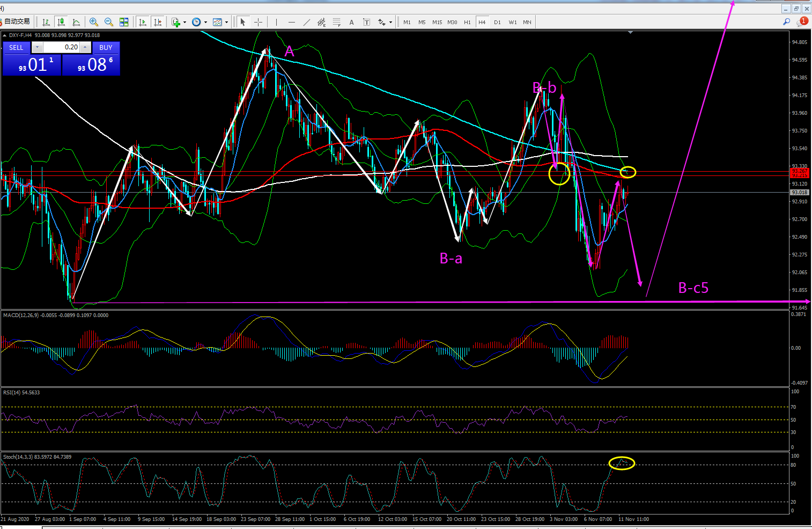Screen dimensions: 812x529
Task: Click the lot volume input field
Action: 61,47
